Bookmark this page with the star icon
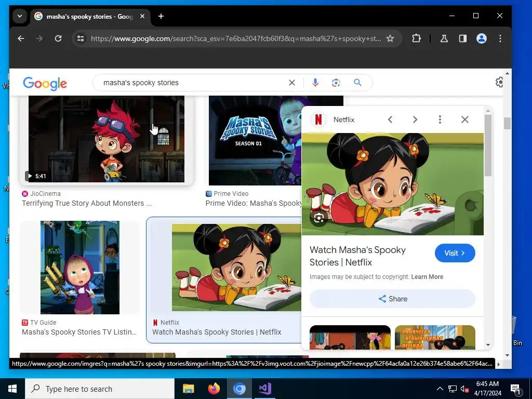Viewport: 532px width, 399px height. point(390,38)
